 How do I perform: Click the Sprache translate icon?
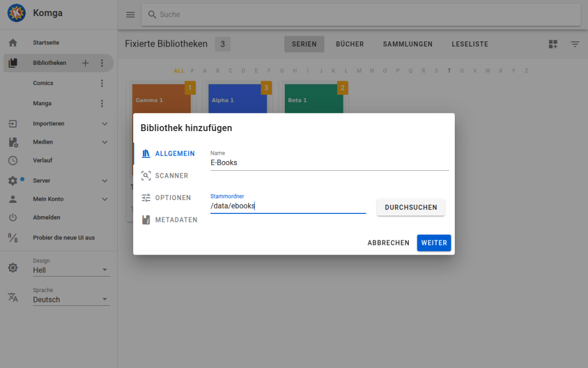[x=13, y=297]
